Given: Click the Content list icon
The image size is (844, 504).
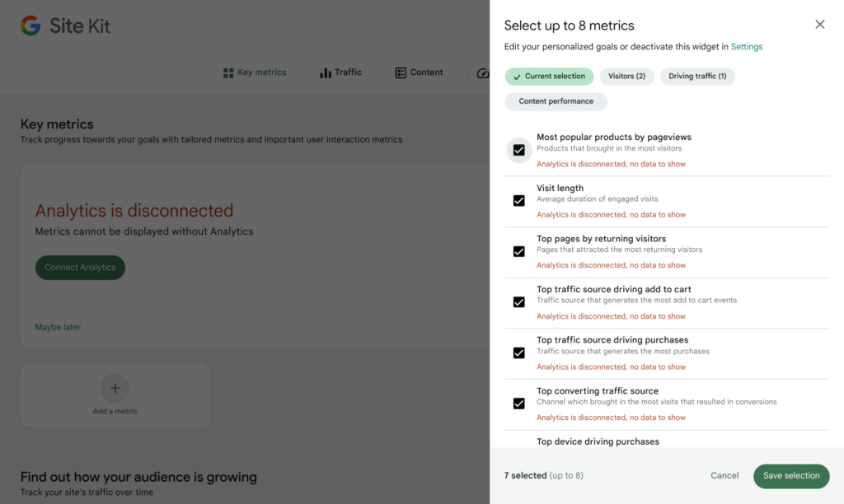Looking at the screenshot, I should 401,72.
